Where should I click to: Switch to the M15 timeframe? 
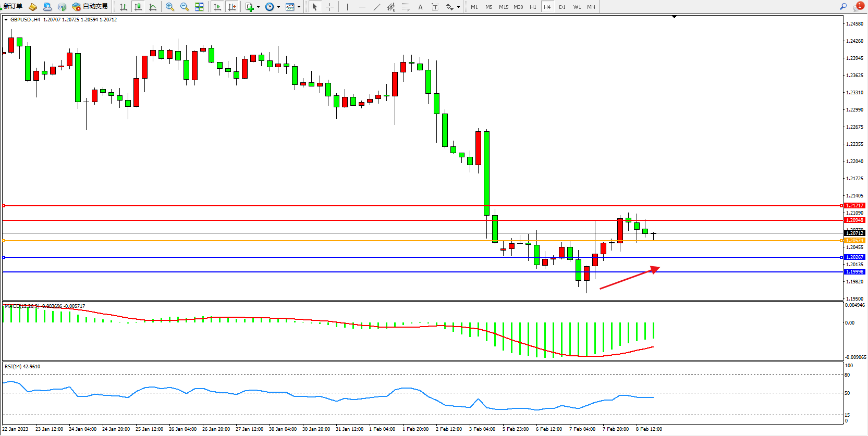(503, 7)
